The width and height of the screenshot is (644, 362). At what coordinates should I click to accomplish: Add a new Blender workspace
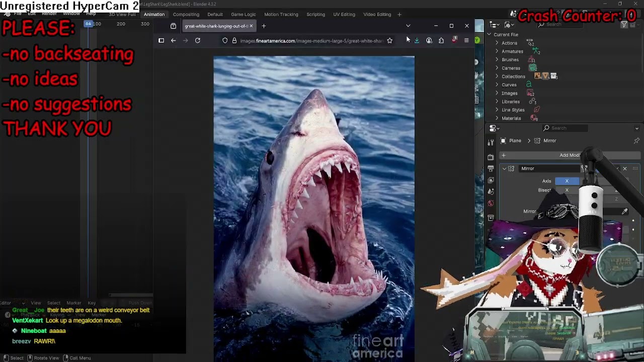click(399, 15)
